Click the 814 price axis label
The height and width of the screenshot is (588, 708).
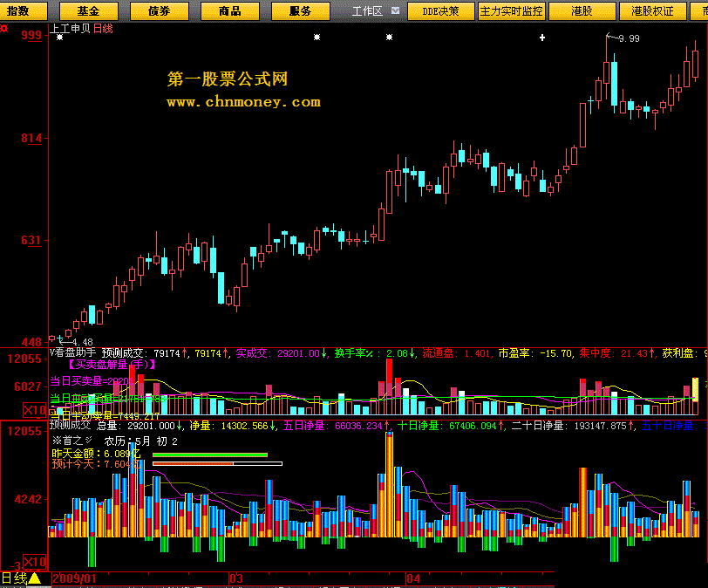[31, 138]
